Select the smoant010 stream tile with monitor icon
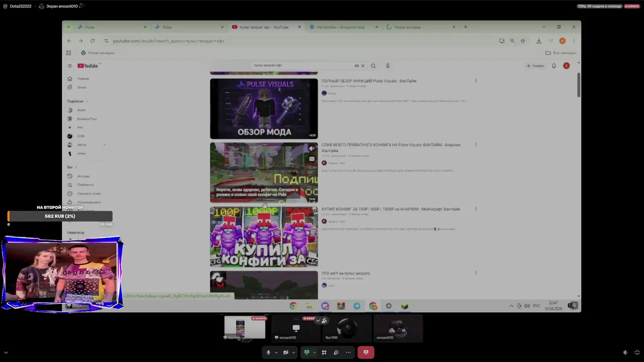Screen dimensions: 644x362 tap(296, 328)
